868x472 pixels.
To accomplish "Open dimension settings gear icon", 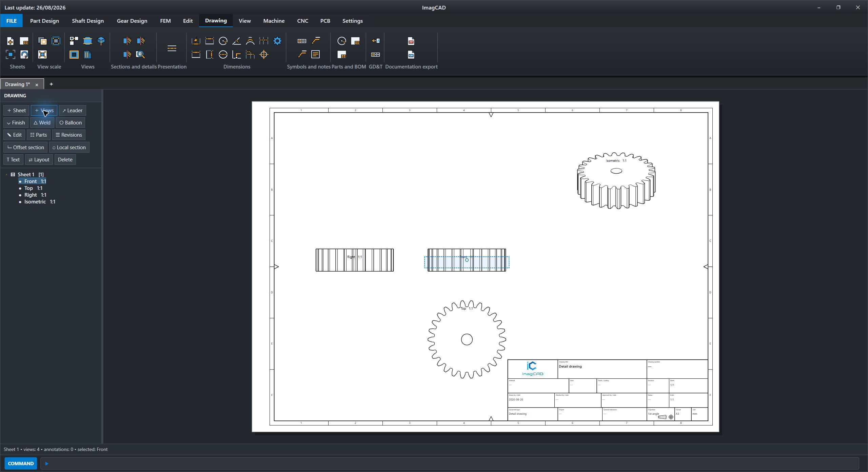I will point(277,41).
